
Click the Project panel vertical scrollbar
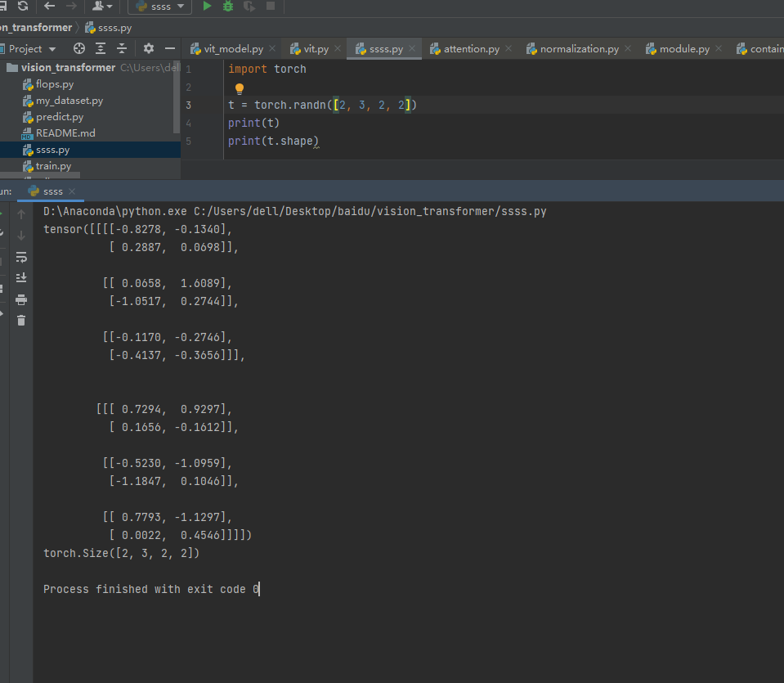[177, 97]
